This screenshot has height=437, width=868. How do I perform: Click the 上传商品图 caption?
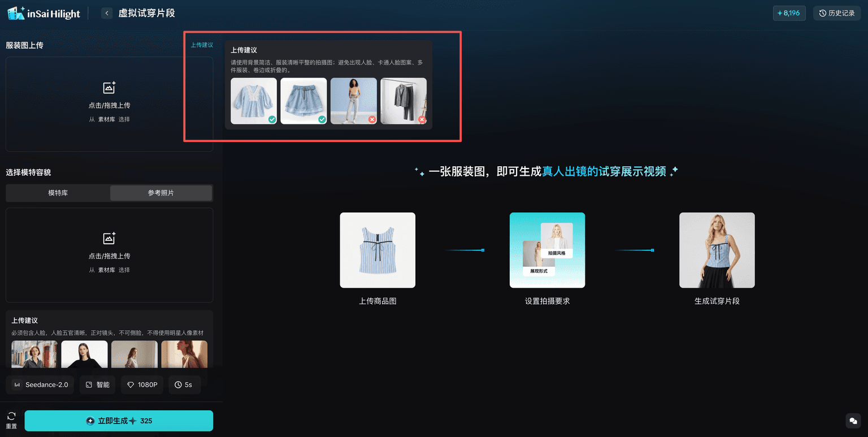coord(377,301)
